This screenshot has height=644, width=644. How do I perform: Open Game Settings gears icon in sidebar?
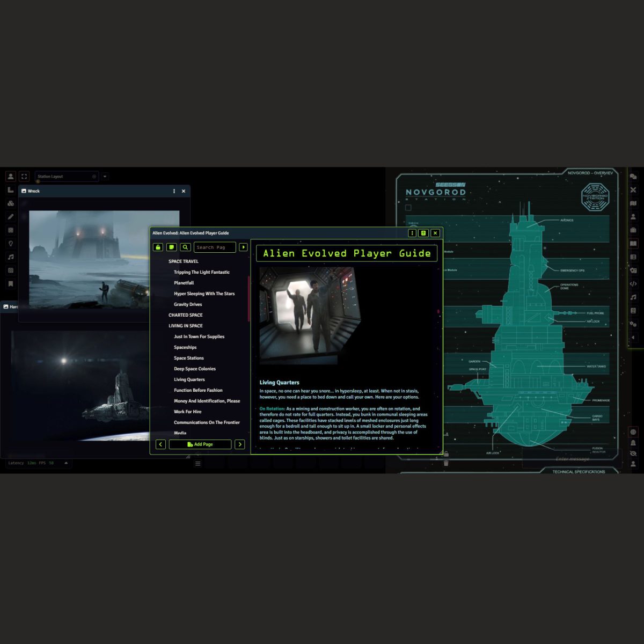(x=633, y=324)
